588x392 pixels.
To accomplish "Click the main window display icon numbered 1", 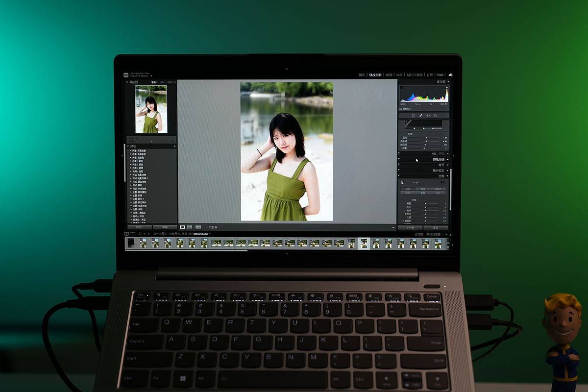I will pos(126,234).
